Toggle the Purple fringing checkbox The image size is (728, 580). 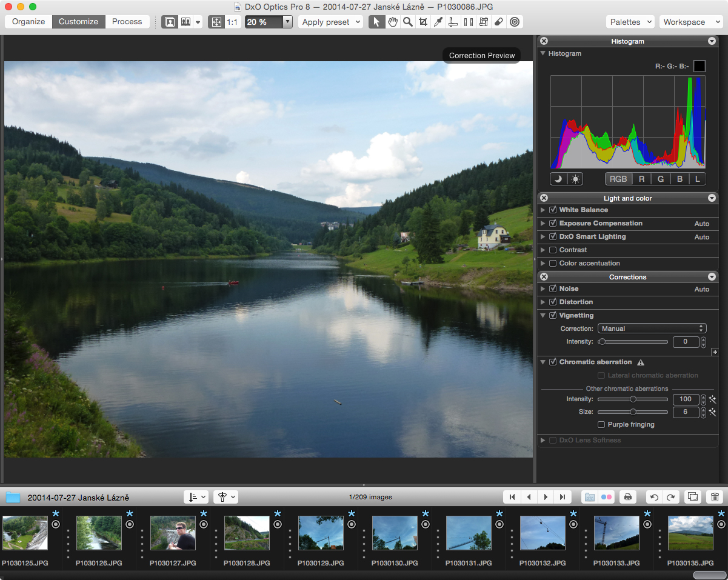(x=601, y=424)
